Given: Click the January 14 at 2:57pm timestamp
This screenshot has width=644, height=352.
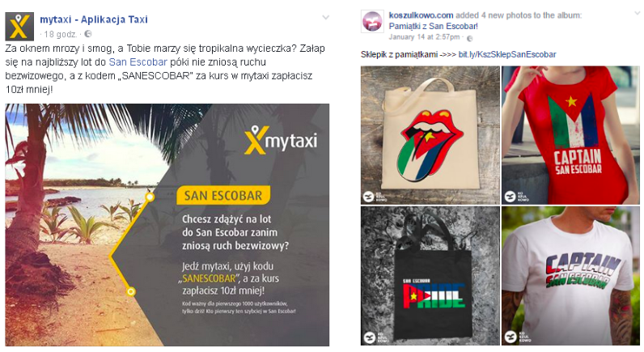Looking at the screenshot, I should [x=424, y=37].
